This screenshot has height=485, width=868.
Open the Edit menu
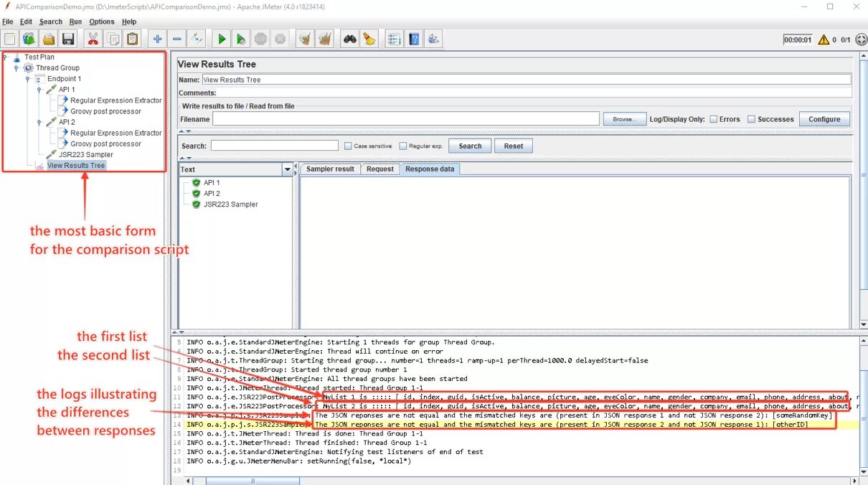coord(26,22)
